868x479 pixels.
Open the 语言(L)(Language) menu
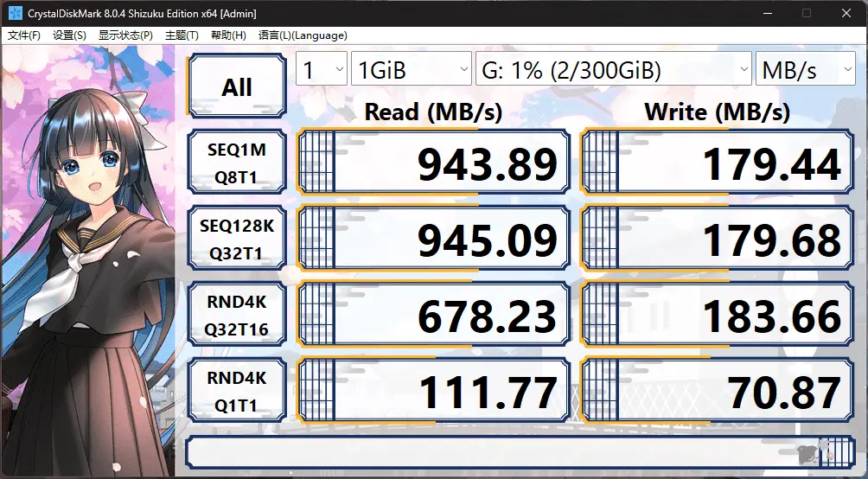303,35
